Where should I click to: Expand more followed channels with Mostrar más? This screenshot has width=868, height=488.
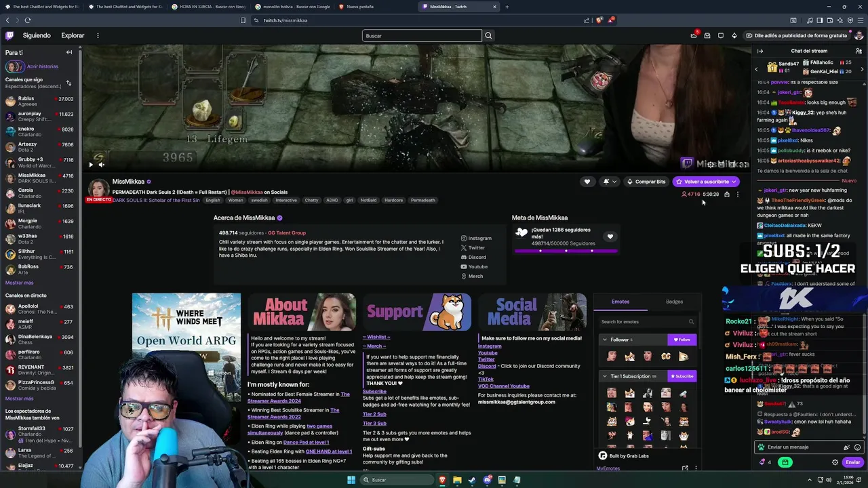(19, 283)
